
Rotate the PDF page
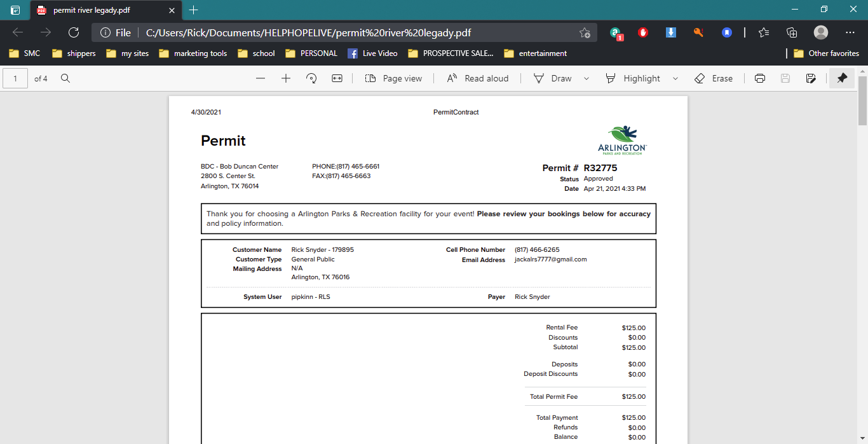pyautogui.click(x=311, y=78)
